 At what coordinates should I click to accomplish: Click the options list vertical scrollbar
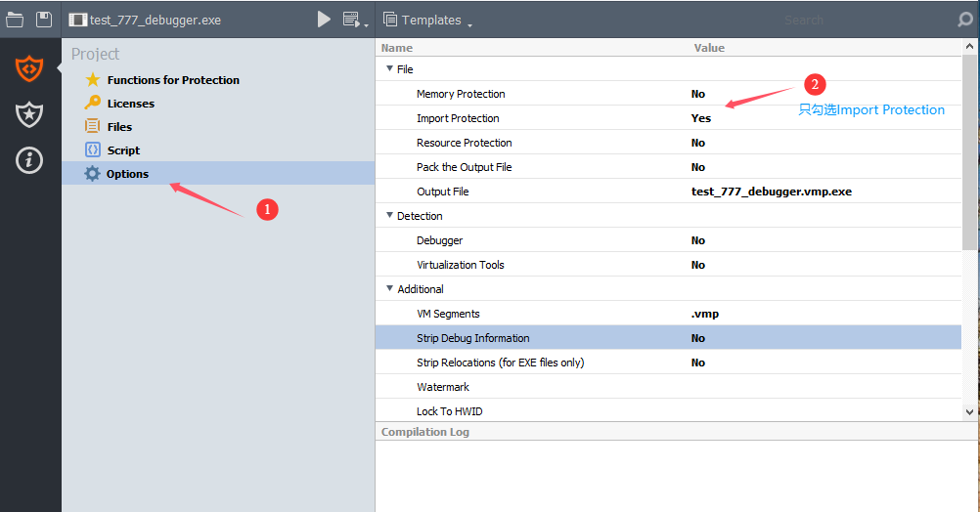969,147
